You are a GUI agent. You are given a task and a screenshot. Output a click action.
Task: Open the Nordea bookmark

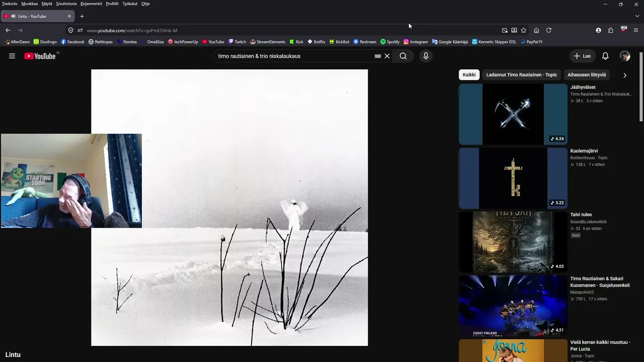(127, 42)
